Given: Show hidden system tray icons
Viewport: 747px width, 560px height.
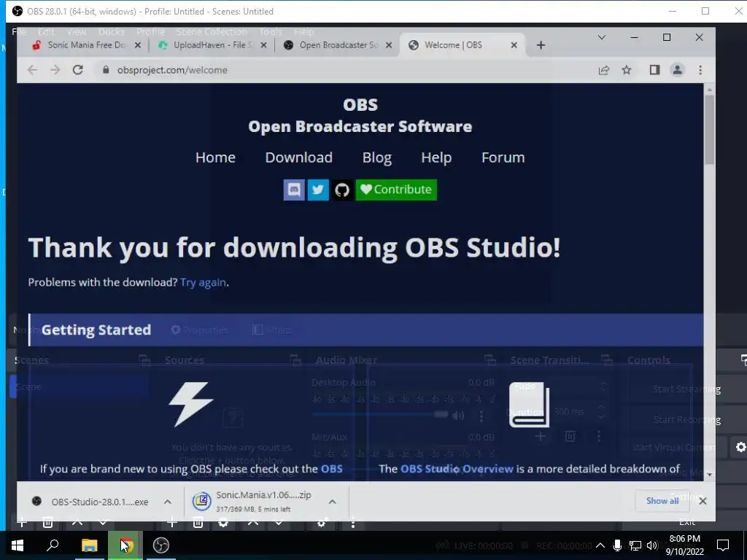Looking at the screenshot, I should 600,545.
